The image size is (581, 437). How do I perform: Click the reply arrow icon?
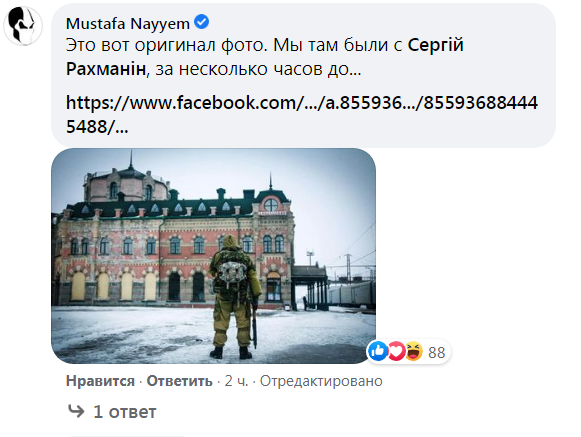(x=76, y=411)
